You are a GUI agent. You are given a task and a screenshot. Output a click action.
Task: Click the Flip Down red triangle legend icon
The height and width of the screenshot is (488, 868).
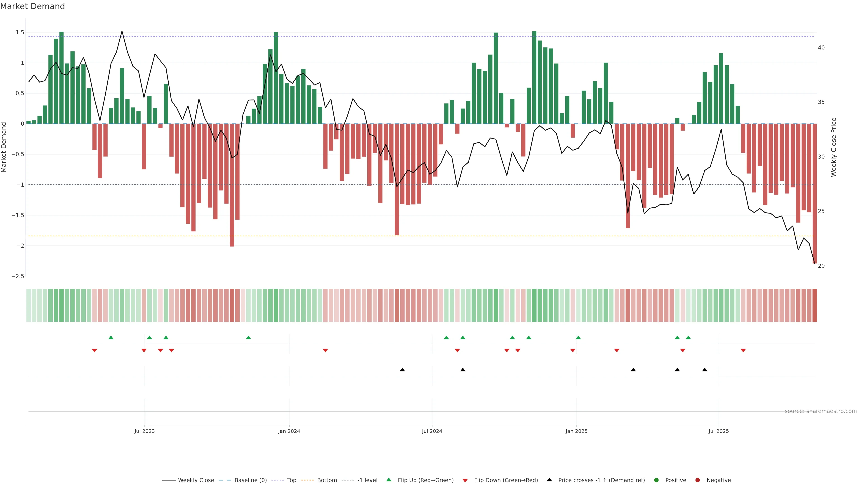tap(465, 480)
